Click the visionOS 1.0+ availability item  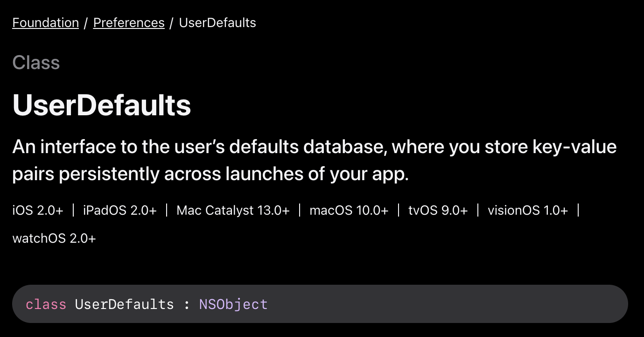click(528, 211)
